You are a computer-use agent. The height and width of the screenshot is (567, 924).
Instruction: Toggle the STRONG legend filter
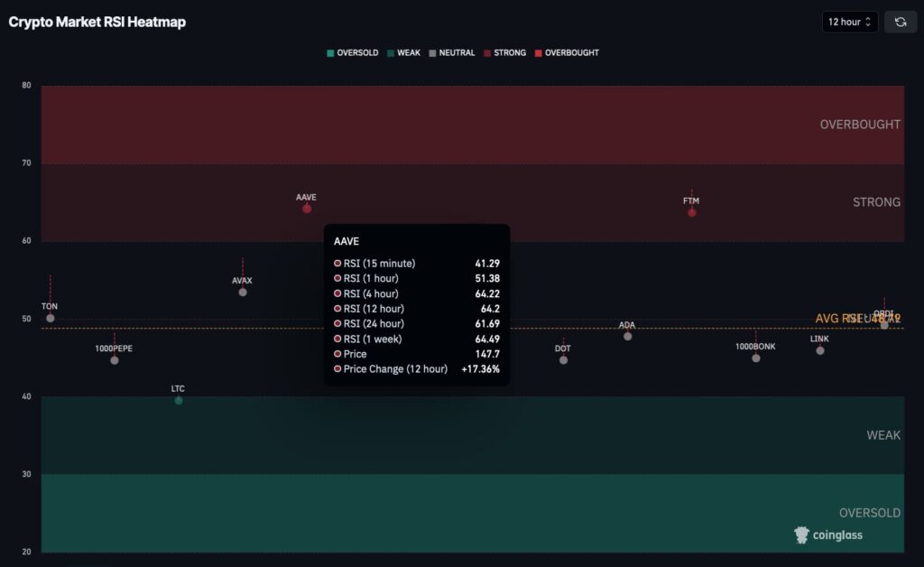[x=504, y=52]
